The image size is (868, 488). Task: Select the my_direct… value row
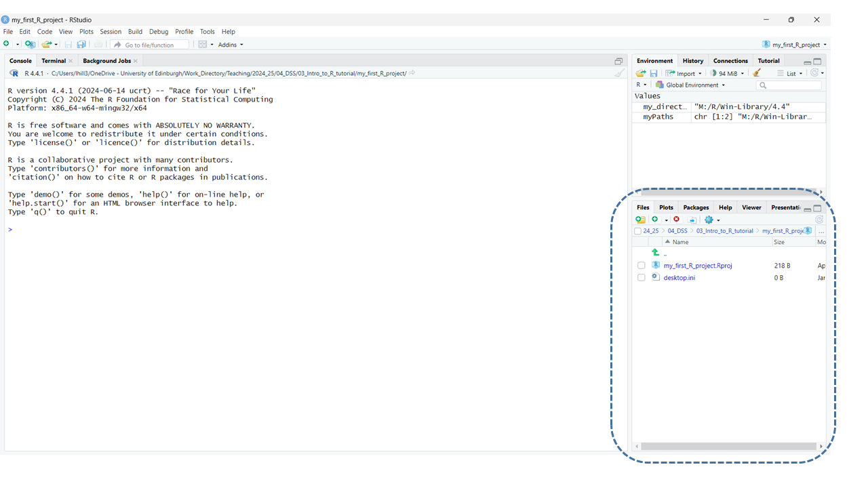pyautogui.click(x=729, y=107)
